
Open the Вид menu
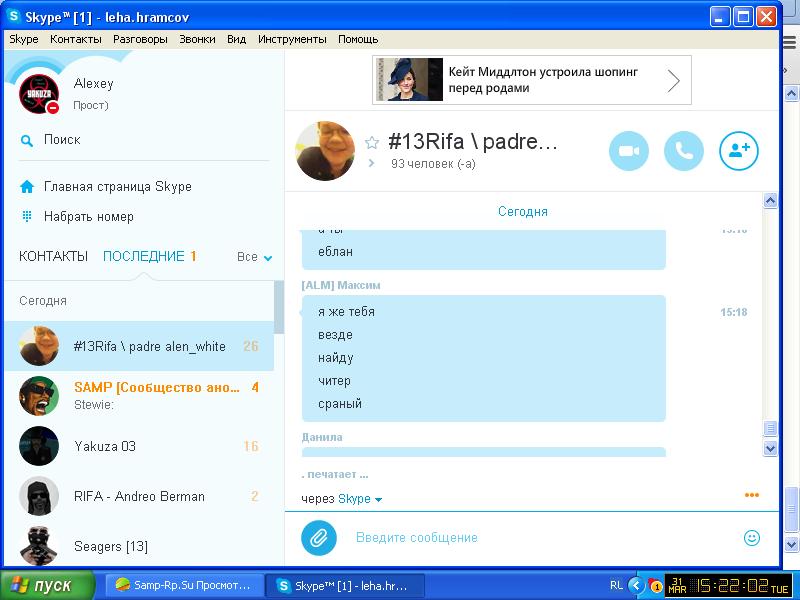[x=236, y=39]
